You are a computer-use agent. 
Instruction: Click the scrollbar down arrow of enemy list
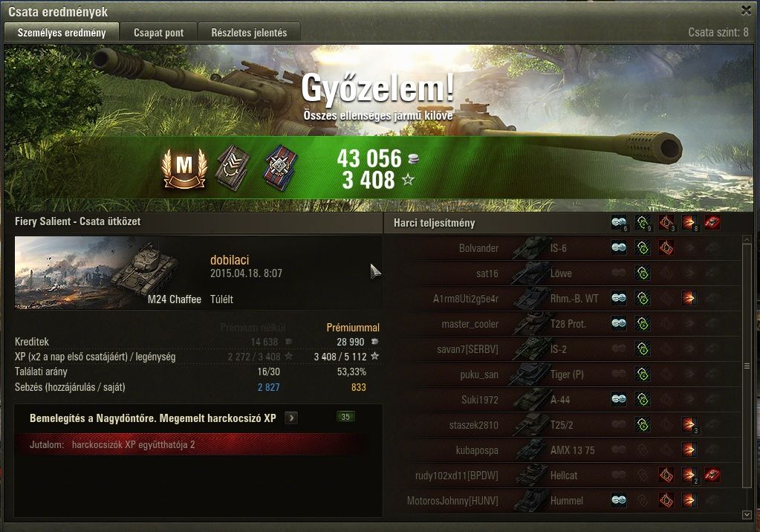tap(747, 515)
